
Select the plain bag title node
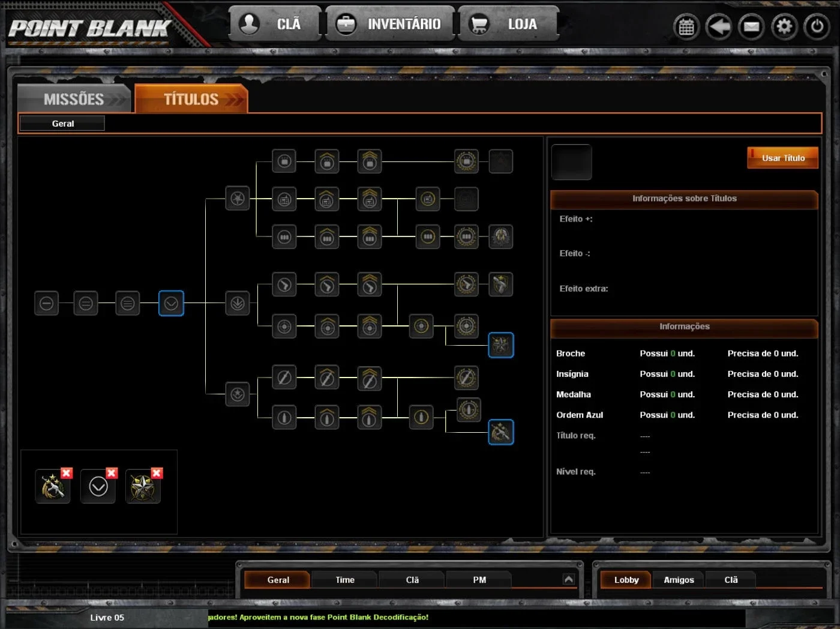tap(284, 161)
